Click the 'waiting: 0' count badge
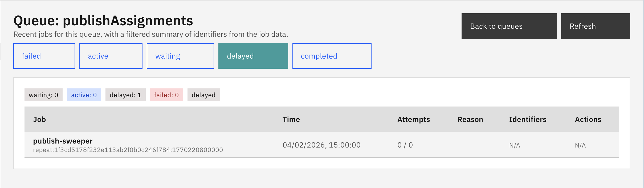Viewport: 644px width, 188px height. pos(43,95)
